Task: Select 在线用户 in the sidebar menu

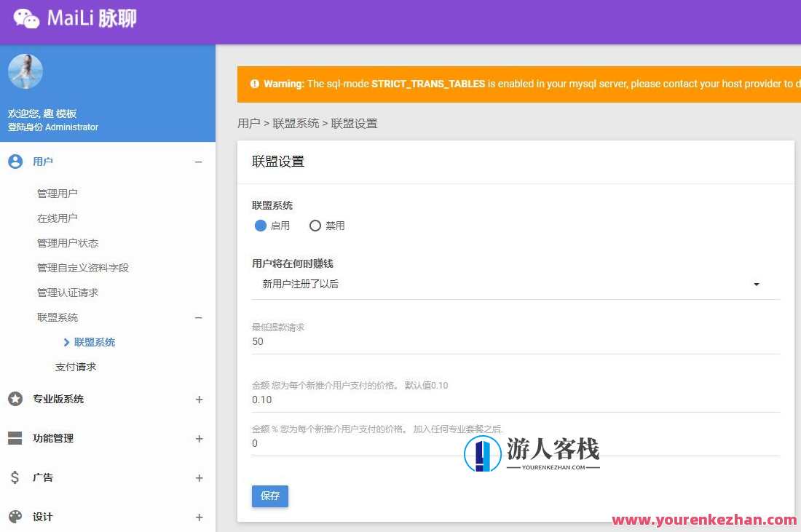Action: tap(59, 218)
